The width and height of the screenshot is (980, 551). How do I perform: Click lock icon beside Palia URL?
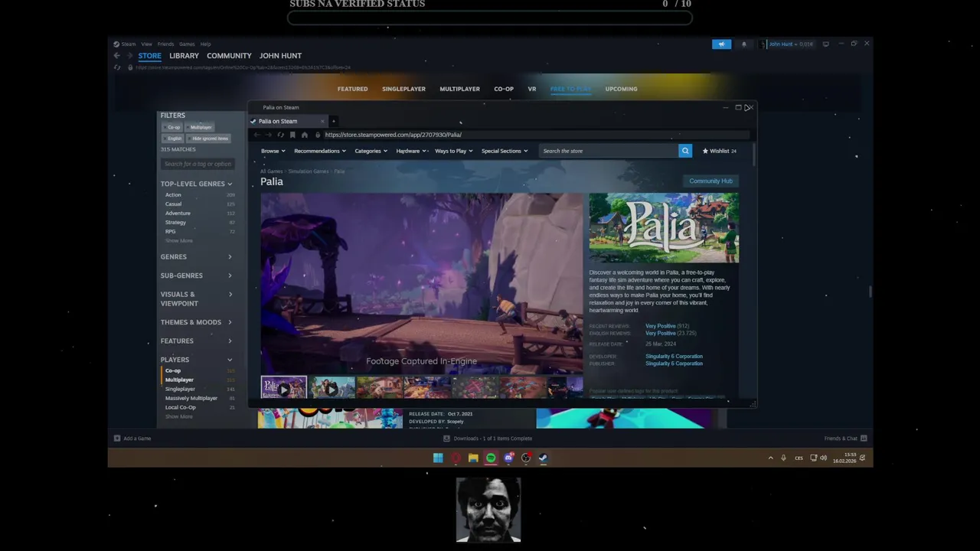[x=318, y=135]
